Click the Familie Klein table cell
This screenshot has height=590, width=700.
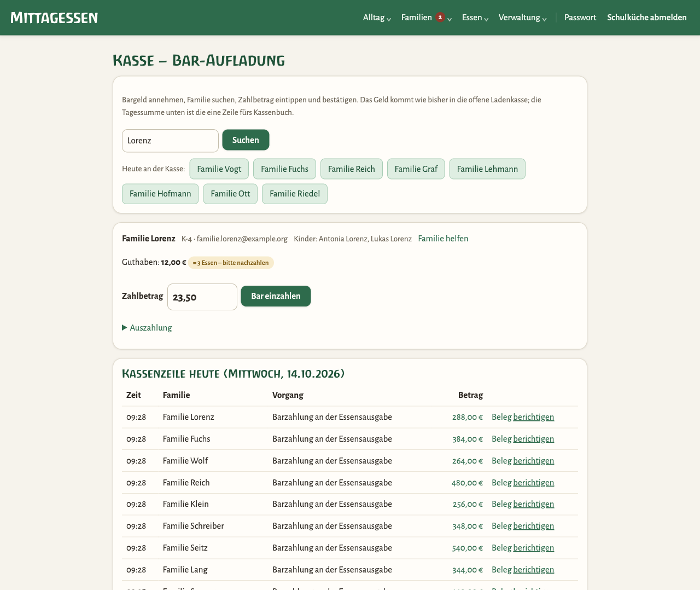[186, 504]
